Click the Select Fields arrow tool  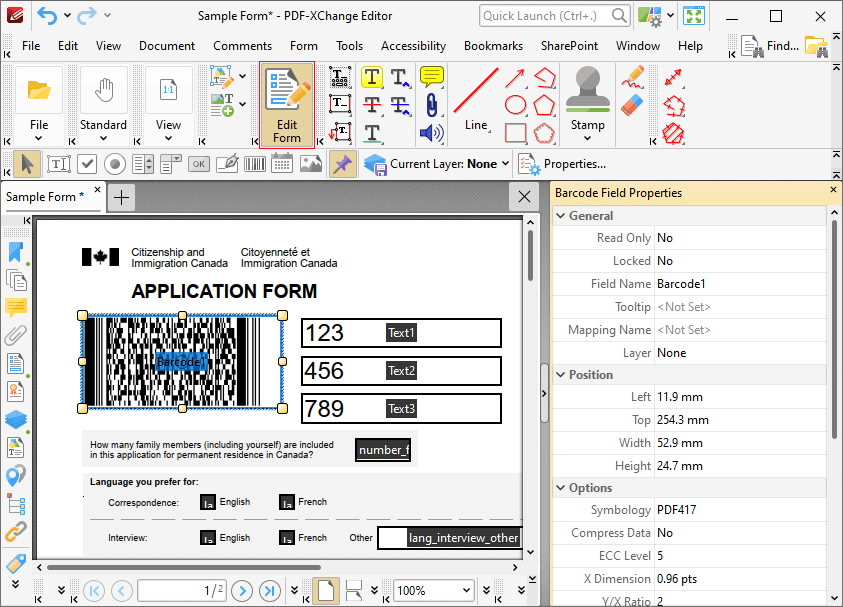point(26,164)
